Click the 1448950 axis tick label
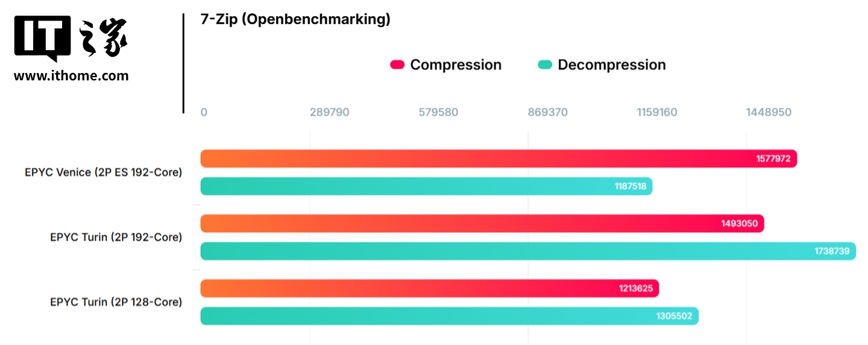Image resolution: width=868 pixels, height=345 pixels. (x=769, y=112)
